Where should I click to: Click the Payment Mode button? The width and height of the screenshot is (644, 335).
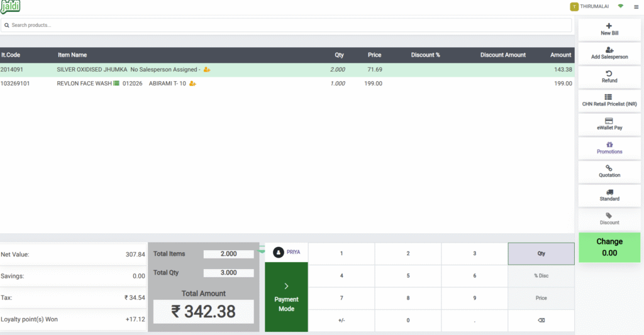[x=286, y=297]
